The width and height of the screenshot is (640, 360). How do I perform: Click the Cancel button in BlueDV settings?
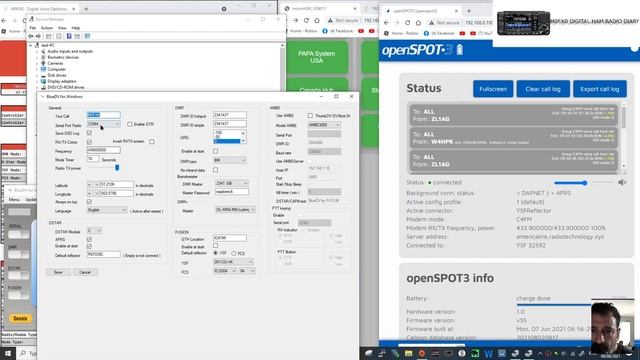click(85, 272)
